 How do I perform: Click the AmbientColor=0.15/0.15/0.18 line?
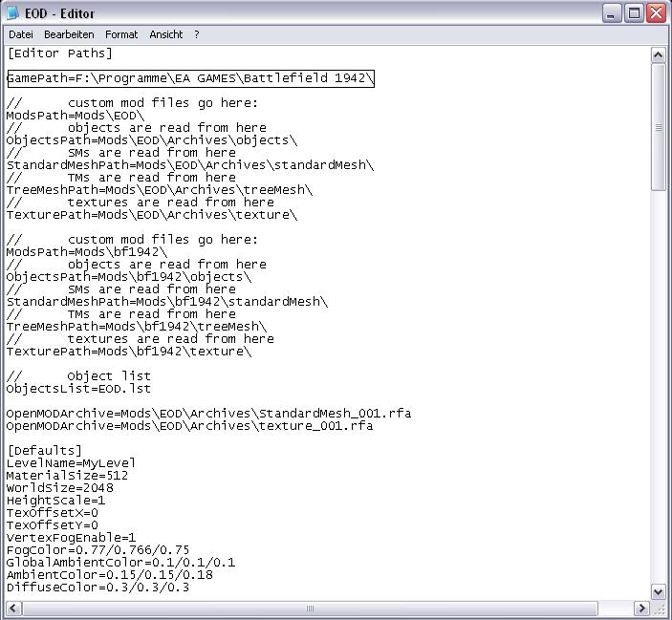coord(110,575)
